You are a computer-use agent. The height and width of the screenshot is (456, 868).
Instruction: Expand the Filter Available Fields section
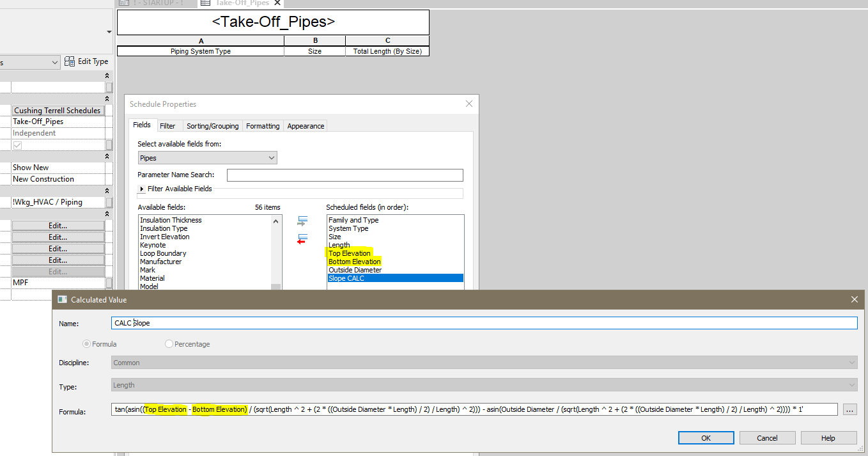[x=142, y=189]
